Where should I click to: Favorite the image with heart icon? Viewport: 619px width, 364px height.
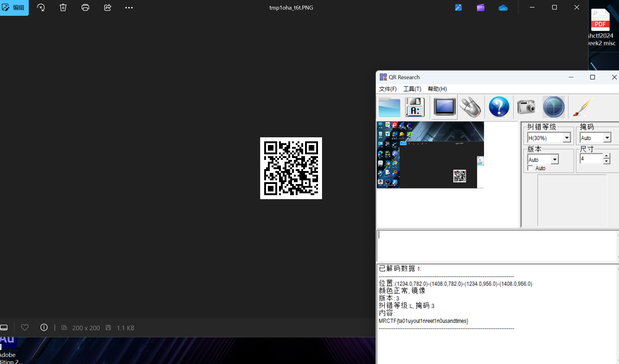click(x=25, y=328)
